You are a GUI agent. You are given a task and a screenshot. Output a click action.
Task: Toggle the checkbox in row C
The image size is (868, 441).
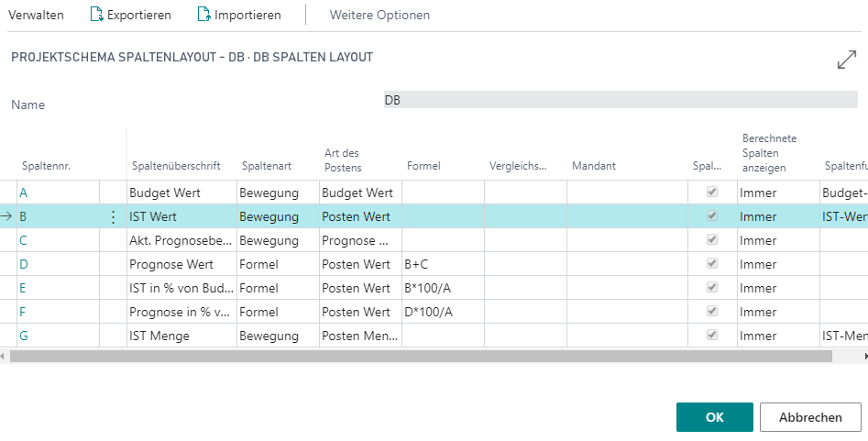click(712, 240)
